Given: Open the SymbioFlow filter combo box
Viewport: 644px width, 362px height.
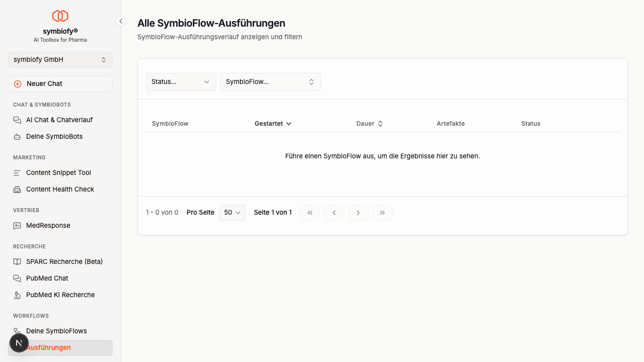Looking at the screenshot, I should click(x=270, y=82).
